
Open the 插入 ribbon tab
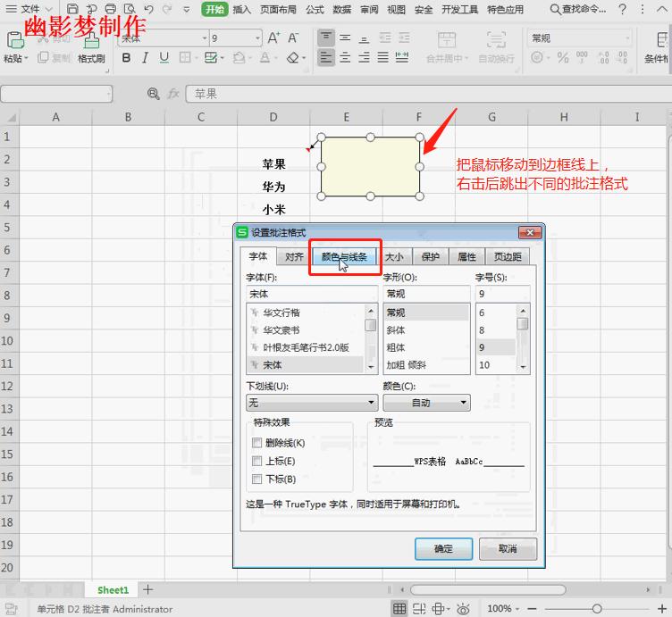pos(241,10)
